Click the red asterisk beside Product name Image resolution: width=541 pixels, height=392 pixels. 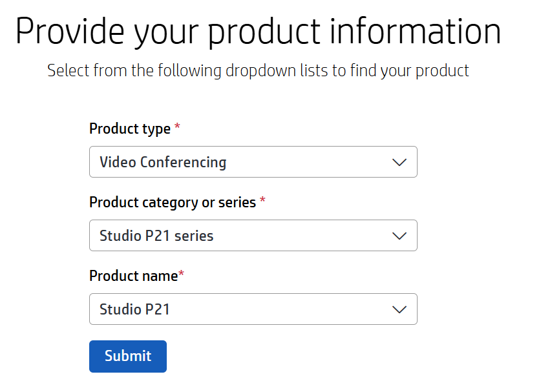pyautogui.click(x=182, y=275)
